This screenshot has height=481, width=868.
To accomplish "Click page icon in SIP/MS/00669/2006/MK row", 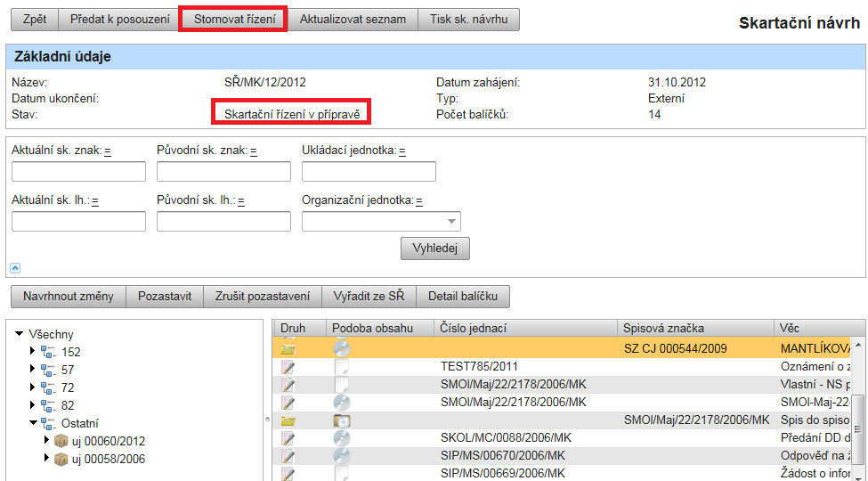I will [342, 474].
